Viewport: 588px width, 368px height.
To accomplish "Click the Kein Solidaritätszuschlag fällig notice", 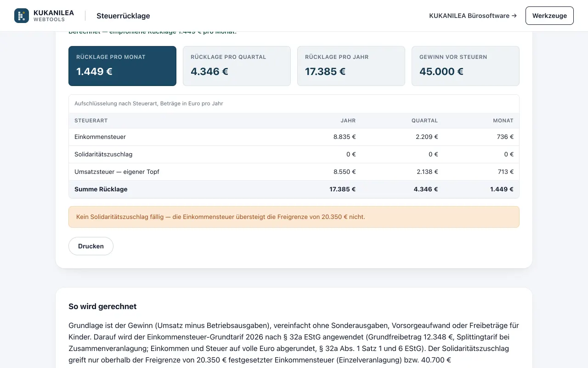I will [x=294, y=217].
